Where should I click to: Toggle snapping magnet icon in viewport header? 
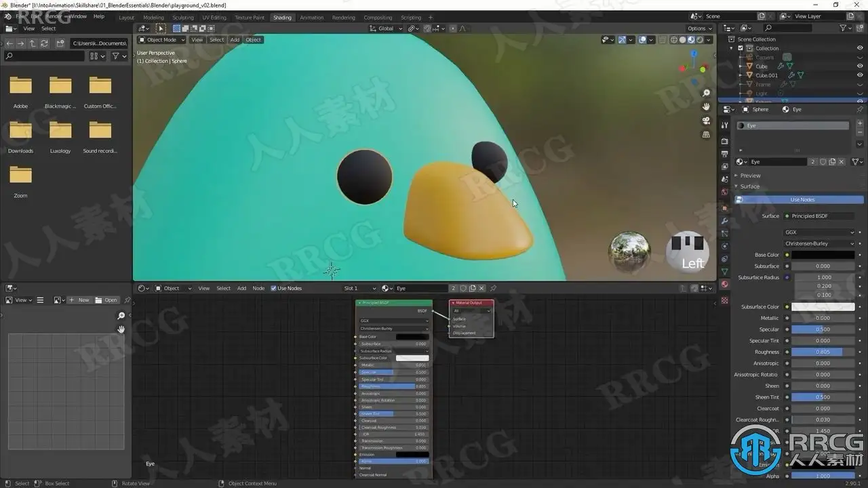[427, 28]
